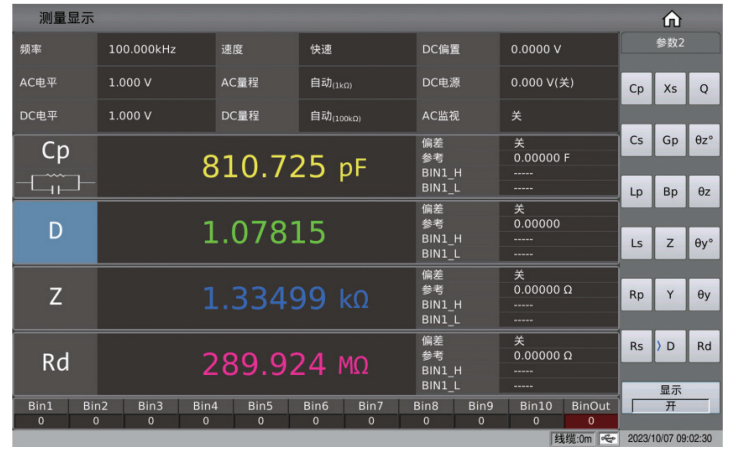This screenshot has width=730, height=464.
Task: Open the 速度 speed selection field
Action: click(355, 49)
